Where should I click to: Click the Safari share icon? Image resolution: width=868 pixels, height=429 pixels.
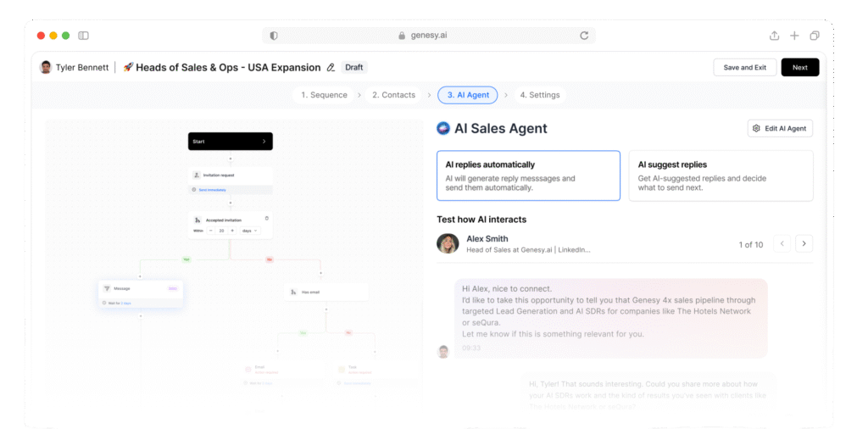(x=774, y=36)
